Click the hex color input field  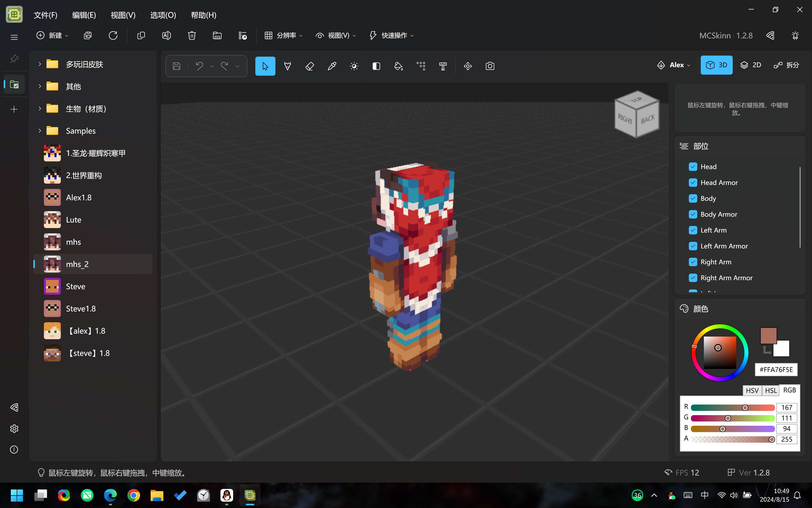click(x=776, y=370)
